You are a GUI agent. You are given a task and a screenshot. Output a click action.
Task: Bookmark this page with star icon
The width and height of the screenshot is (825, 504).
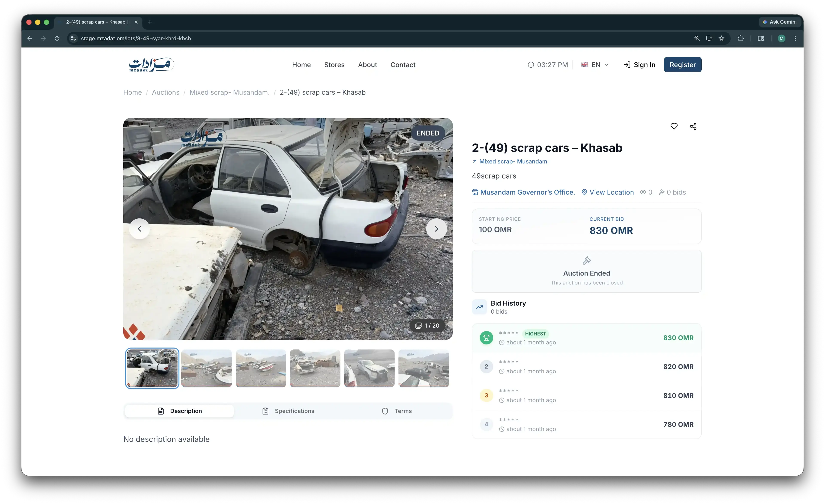tap(721, 38)
